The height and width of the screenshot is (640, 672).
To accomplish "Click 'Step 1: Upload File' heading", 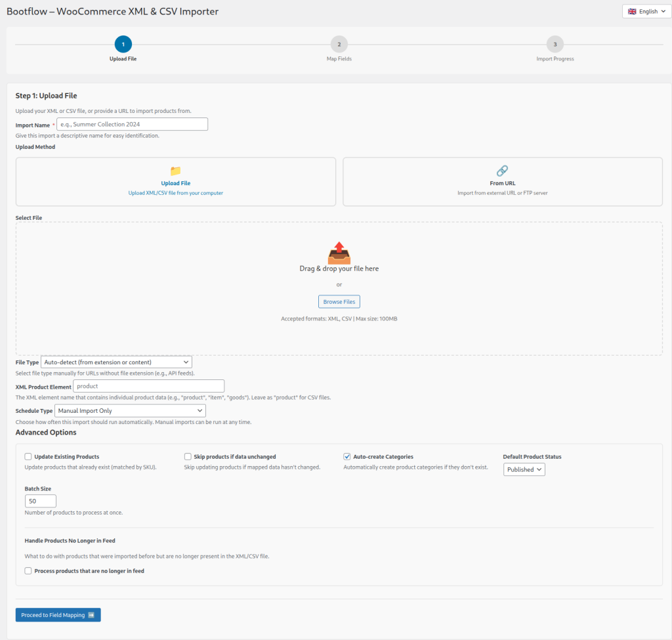I will [47, 96].
